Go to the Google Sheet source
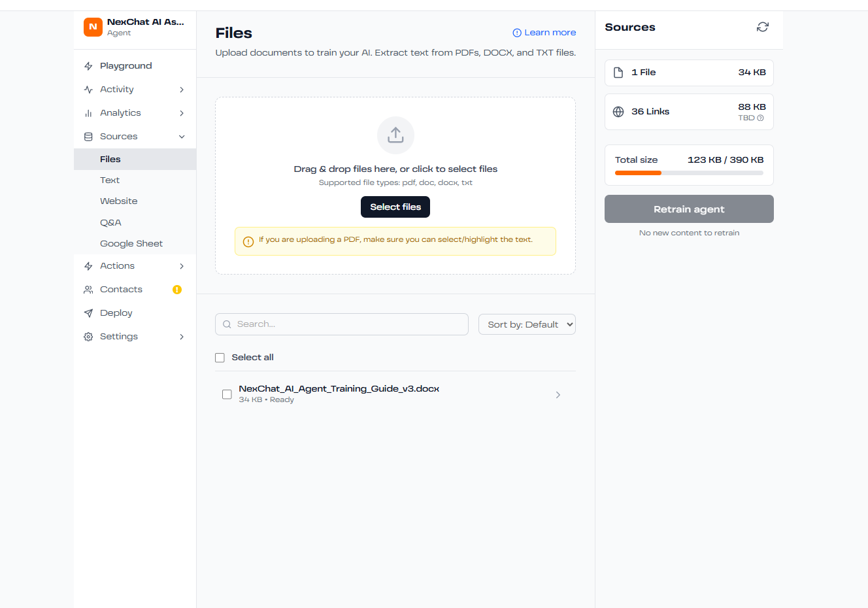The height and width of the screenshot is (608, 868). click(x=131, y=244)
